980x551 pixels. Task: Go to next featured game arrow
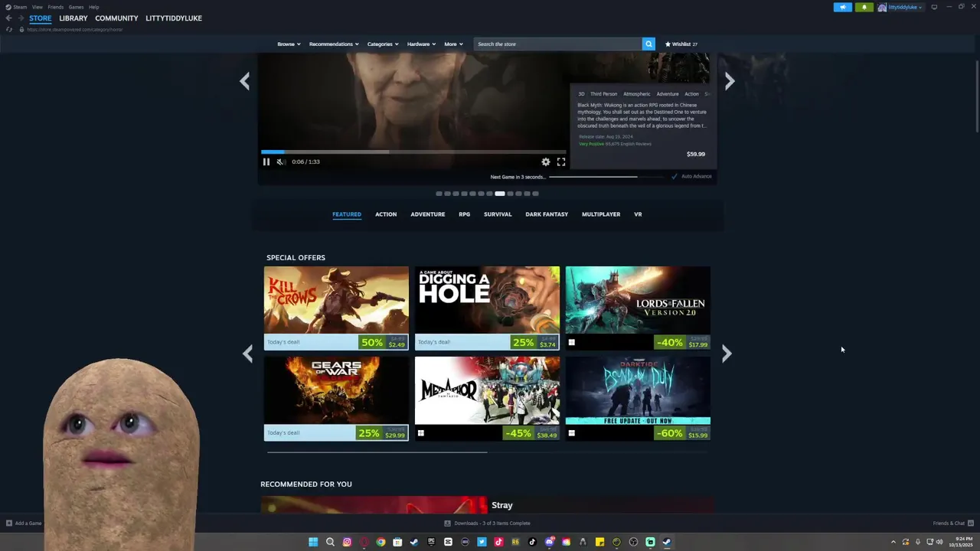click(730, 81)
